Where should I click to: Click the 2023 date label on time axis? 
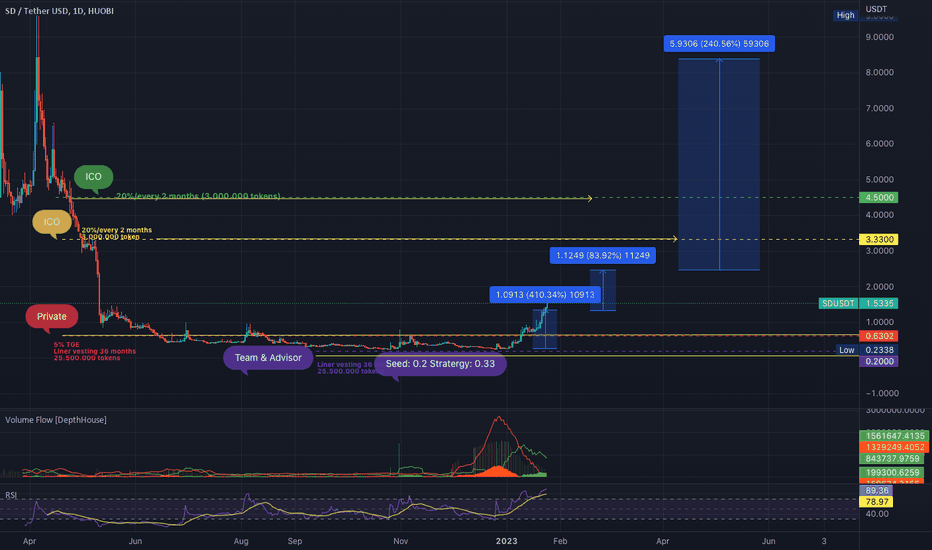[506, 541]
